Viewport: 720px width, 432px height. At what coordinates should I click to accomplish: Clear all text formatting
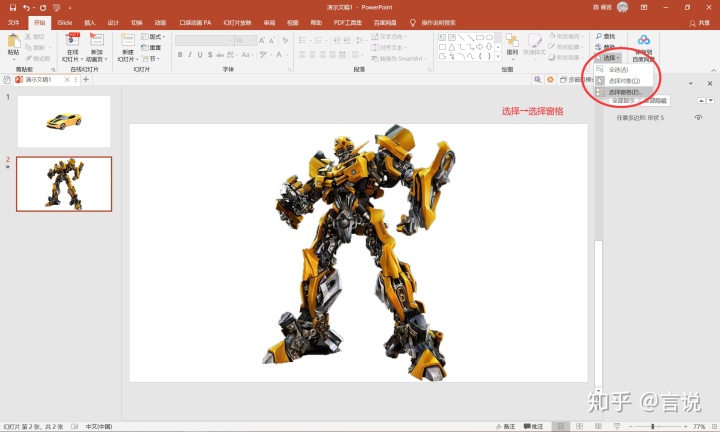(x=285, y=40)
